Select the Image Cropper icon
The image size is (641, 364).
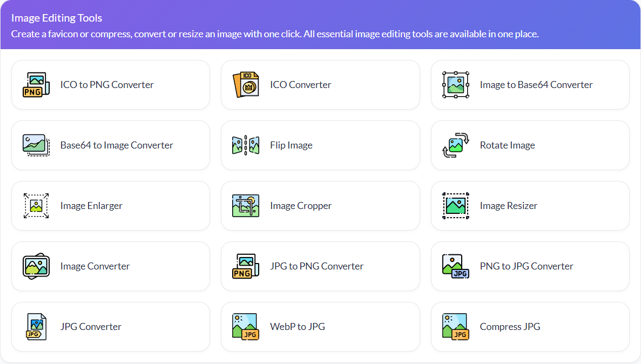(x=246, y=205)
